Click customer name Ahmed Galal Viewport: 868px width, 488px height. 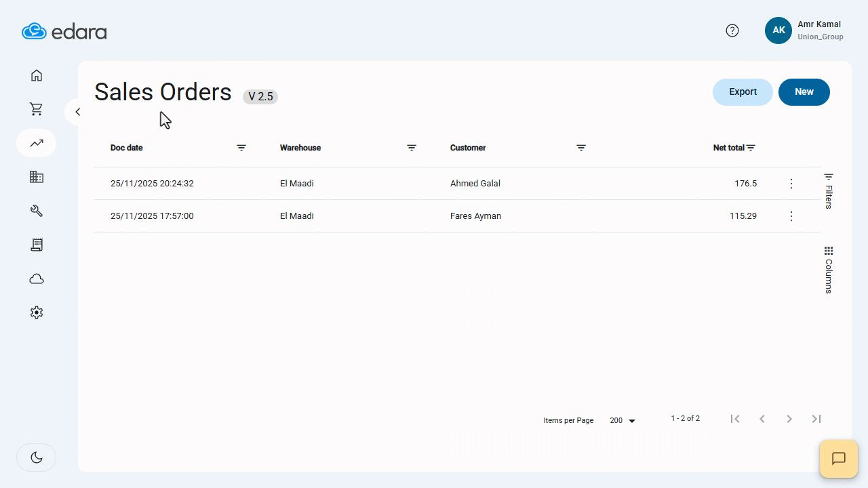(x=475, y=184)
